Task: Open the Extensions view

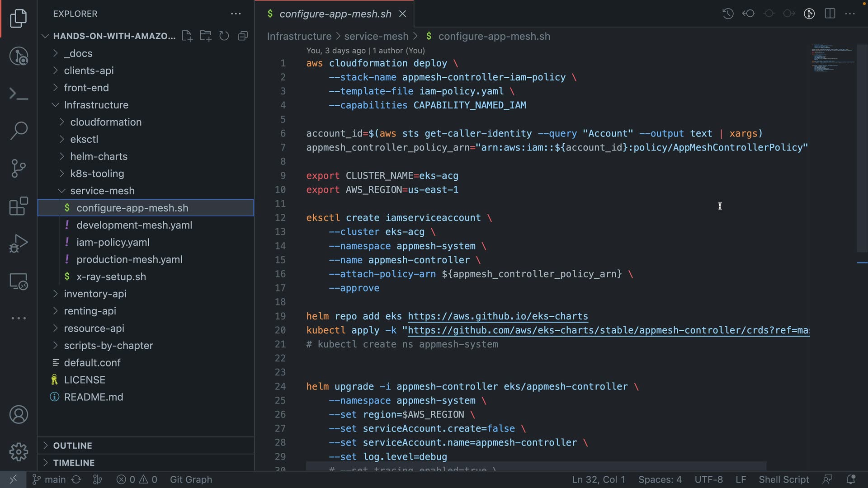Action: [x=19, y=206]
